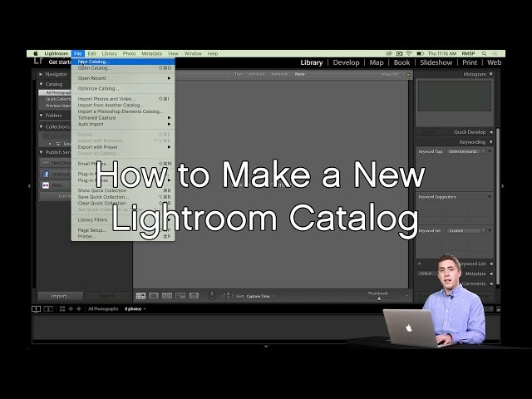The image size is (532, 399).
Task: Open the 0 photos filmstrip dropdown
Action: coord(135,309)
